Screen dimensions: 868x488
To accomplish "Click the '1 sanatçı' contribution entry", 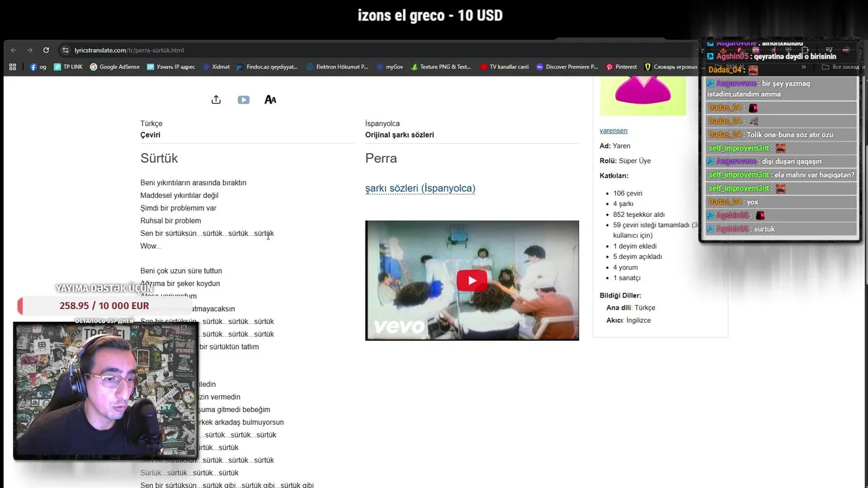I will 627,278.
